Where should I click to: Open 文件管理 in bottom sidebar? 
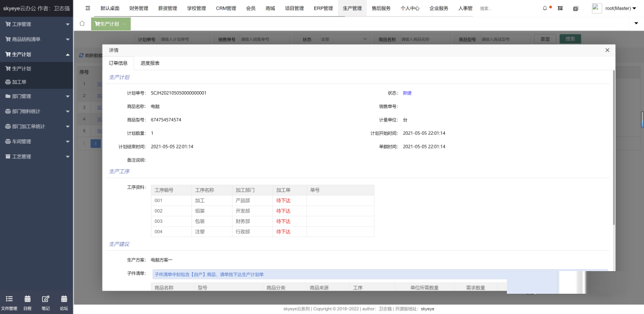[x=9, y=303]
